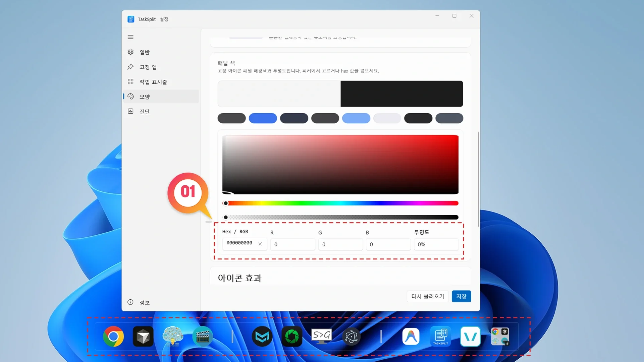Open Google Chrome from the dock
The height and width of the screenshot is (362, 644).
113,337
